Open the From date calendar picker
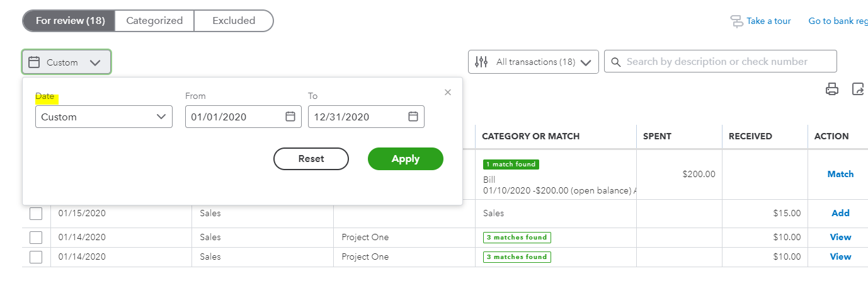868x283 pixels. pos(290,117)
